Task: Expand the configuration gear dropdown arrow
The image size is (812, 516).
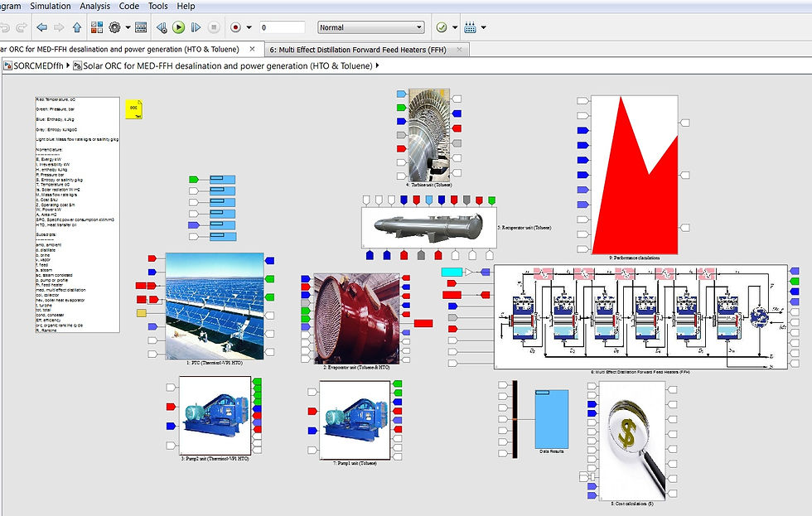Action: tap(128, 27)
